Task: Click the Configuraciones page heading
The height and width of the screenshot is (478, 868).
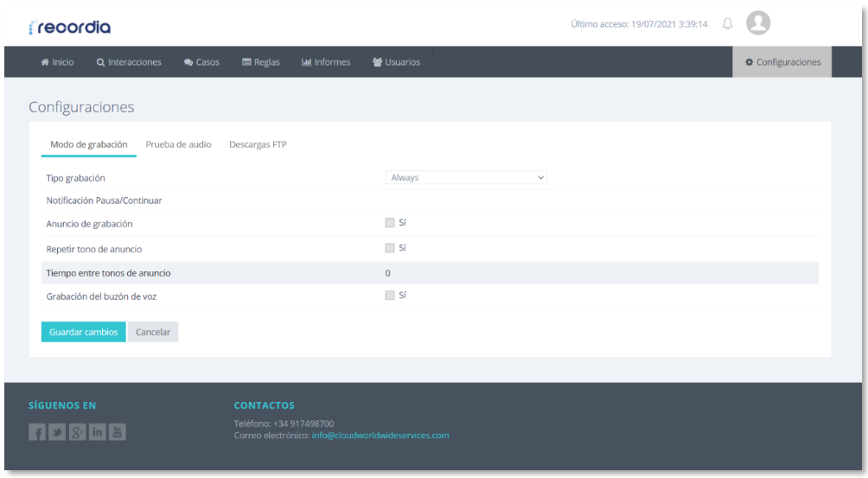Action: tap(81, 107)
